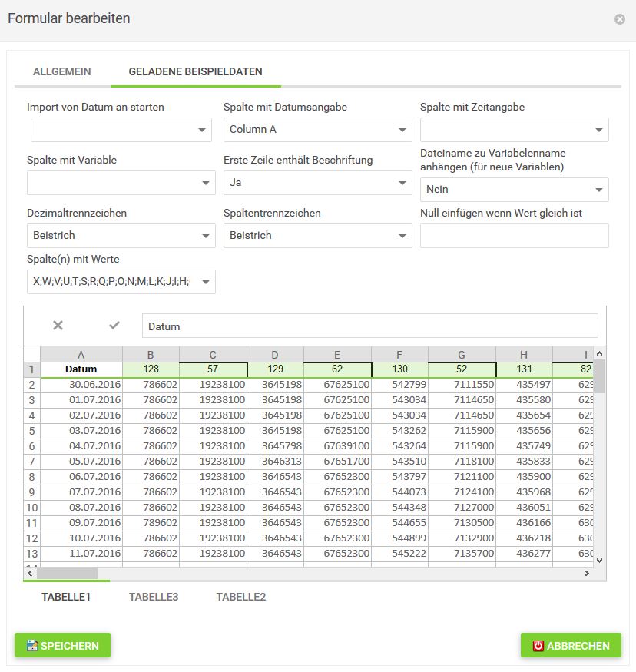Close the Formular bearbeiten dialog

pos(619,19)
